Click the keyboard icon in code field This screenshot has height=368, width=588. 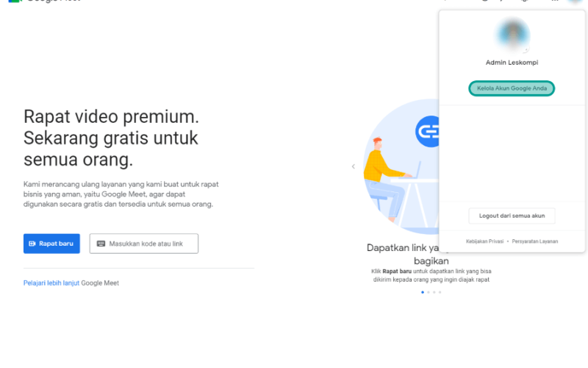point(101,244)
